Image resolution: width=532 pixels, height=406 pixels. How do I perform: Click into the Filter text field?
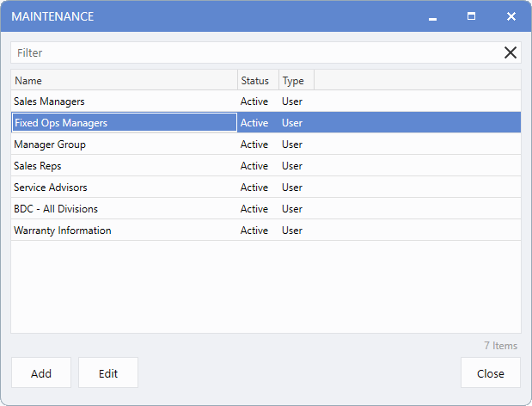pyautogui.click(x=258, y=52)
